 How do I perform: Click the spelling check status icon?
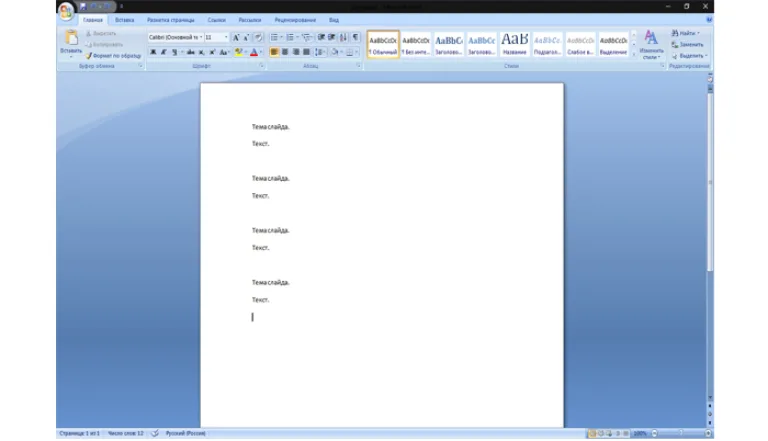coord(154,433)
